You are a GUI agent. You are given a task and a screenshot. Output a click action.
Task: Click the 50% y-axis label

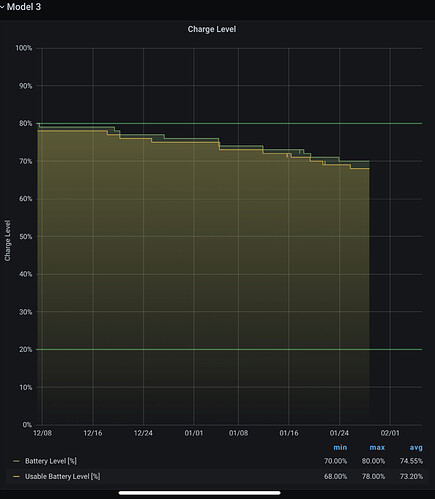tap(25, 237)
